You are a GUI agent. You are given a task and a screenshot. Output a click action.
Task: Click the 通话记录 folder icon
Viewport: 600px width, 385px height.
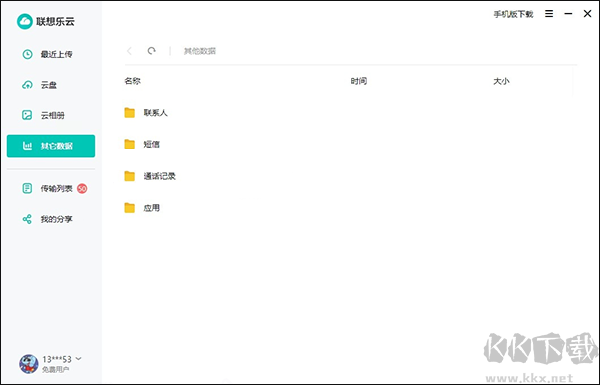coord(130,176)
